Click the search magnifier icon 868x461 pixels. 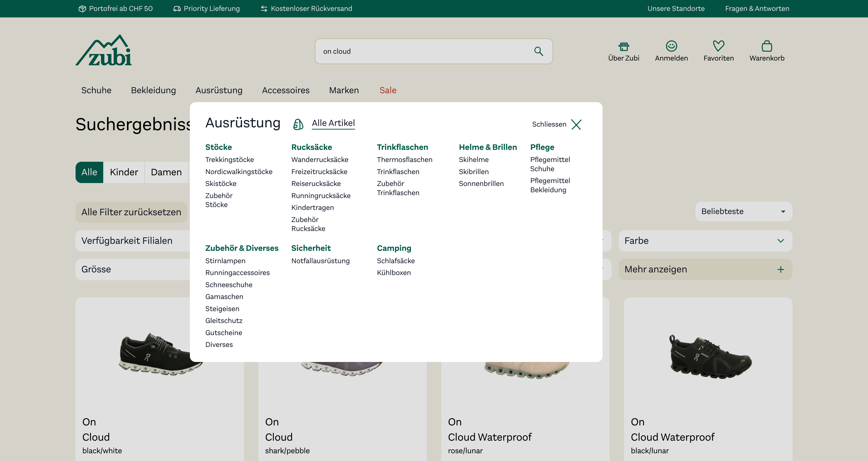tap(538, 51)
